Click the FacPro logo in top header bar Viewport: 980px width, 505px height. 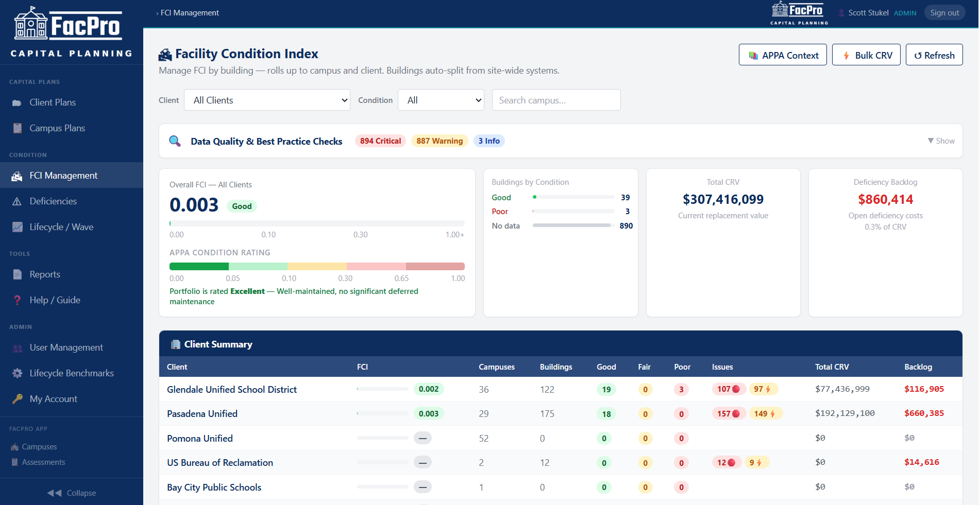799,13
